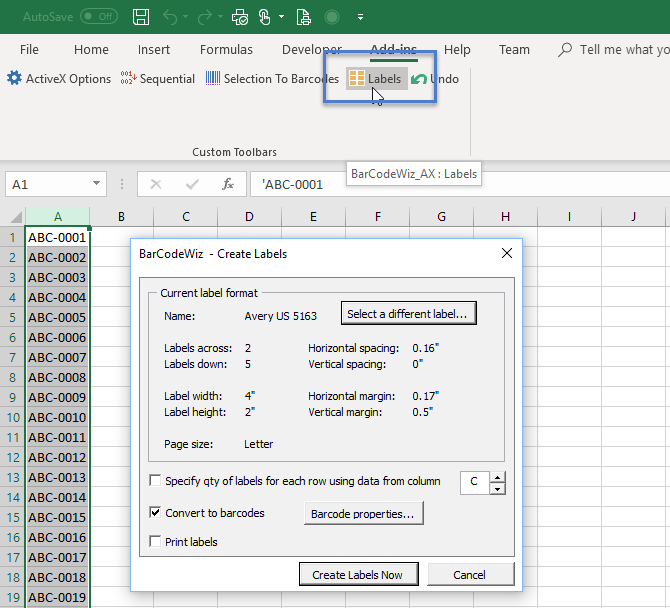Select row 1 header
This screenshot has width=670, height=608.
click(x=12, y=237)
